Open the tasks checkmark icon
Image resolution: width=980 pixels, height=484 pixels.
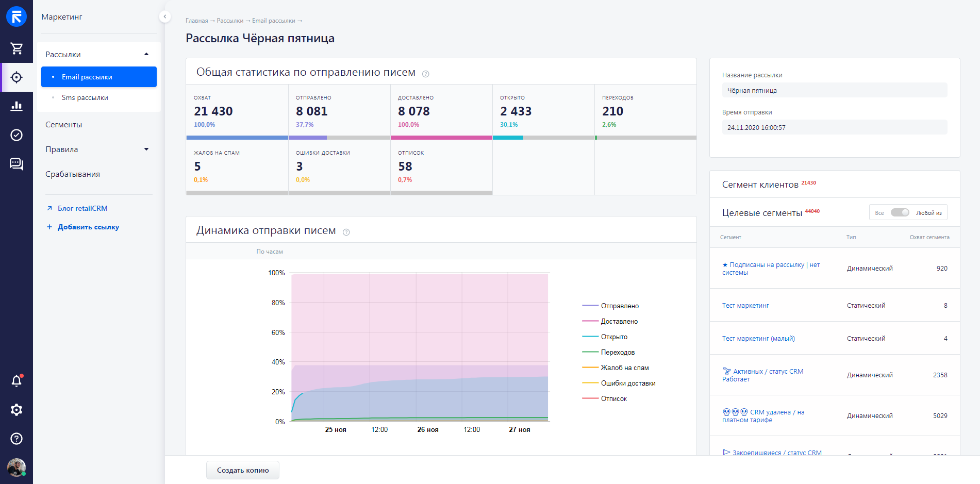[x=16, y=135]
